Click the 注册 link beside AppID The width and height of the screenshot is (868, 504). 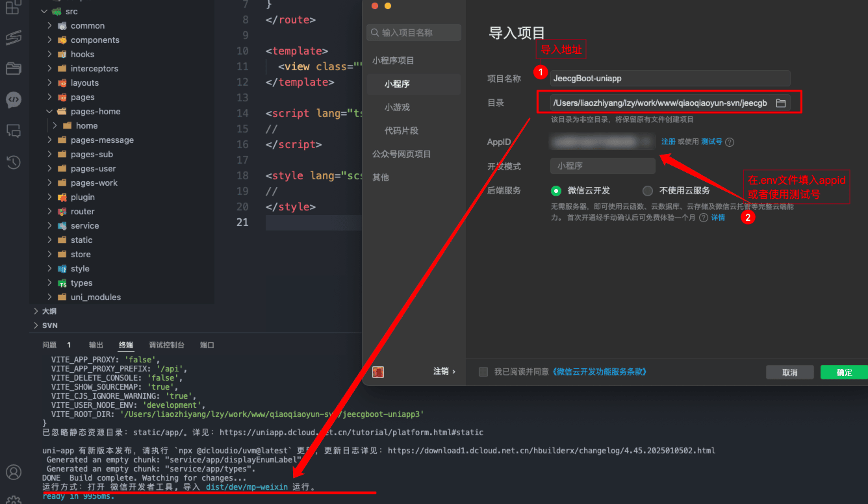click(x=668, y=142)
